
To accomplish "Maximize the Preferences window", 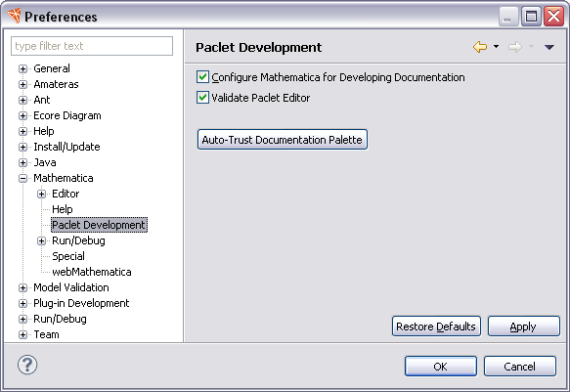I will [x=531, y=17].
